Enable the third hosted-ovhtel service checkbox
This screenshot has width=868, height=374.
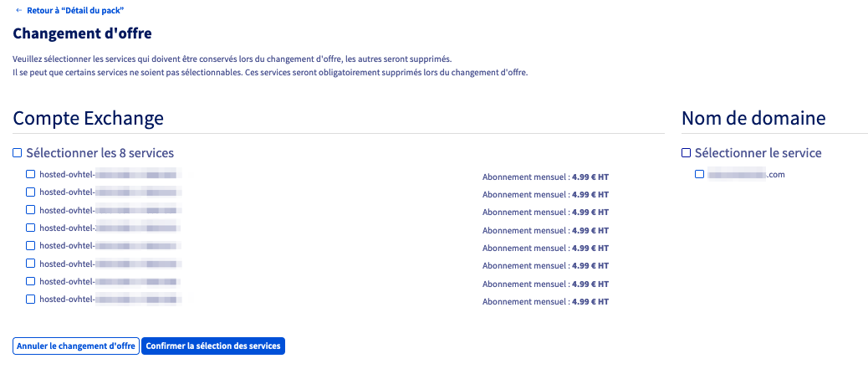pyautogui.click(x=31, y=210)
